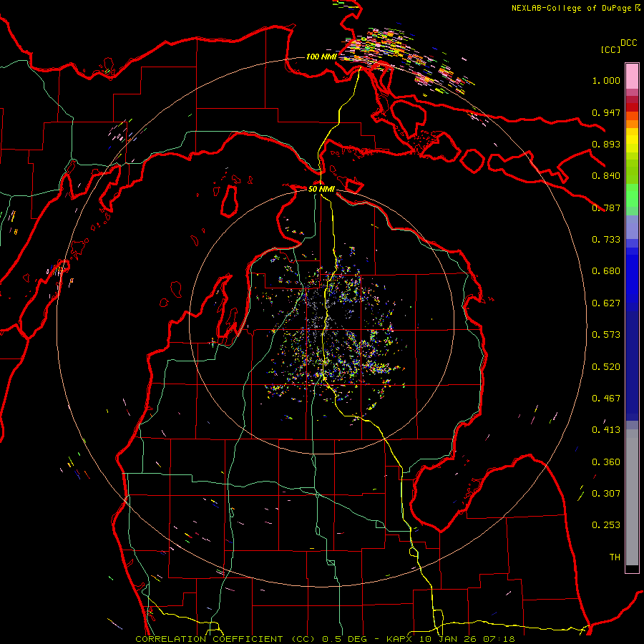Click the 50 NMI range ring label
The height and width of the screenshot is (644, 644).
point(321,190)
